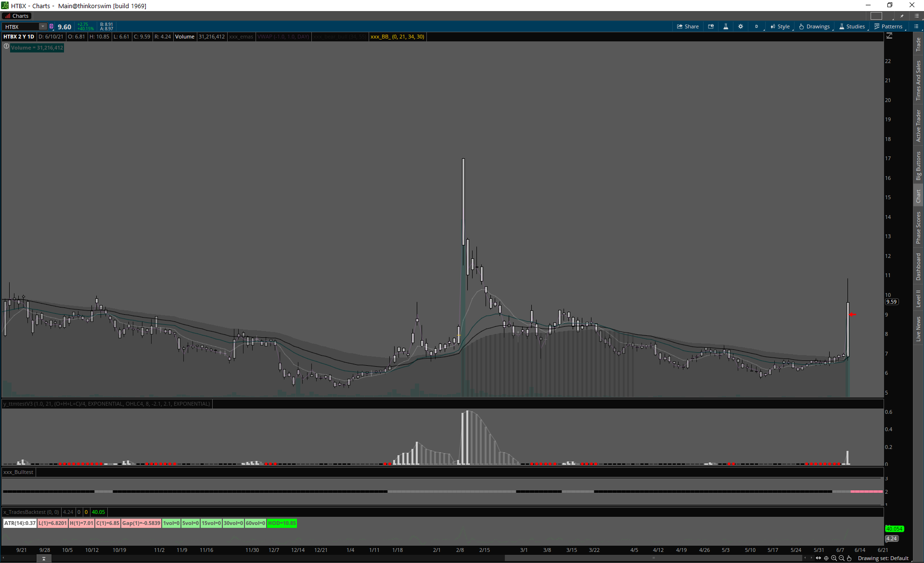The width and height of the screenshot is (924, 563).
Task: Click the zoom in magnifier icon
Action: click(834, 558)
